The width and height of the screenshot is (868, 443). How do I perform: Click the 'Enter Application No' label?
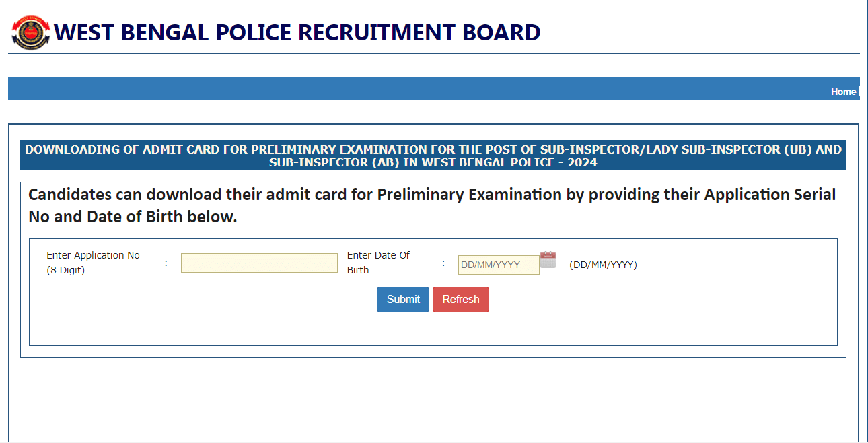(93, 256)
